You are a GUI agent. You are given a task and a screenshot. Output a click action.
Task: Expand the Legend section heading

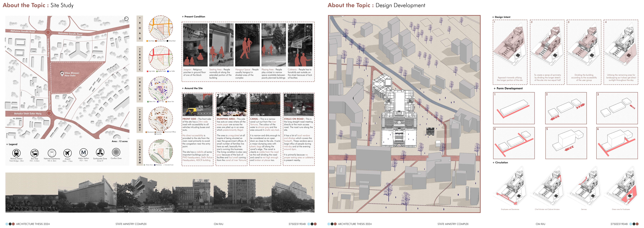(12, 144)
